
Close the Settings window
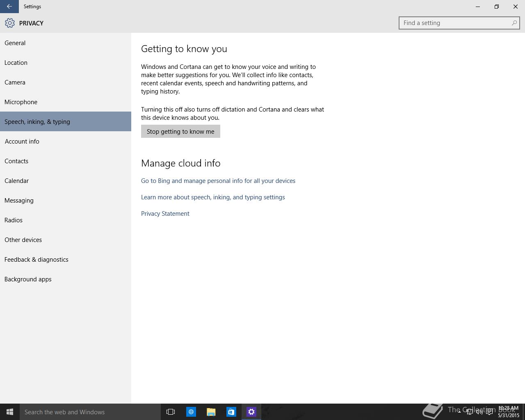tap(516, 7)
